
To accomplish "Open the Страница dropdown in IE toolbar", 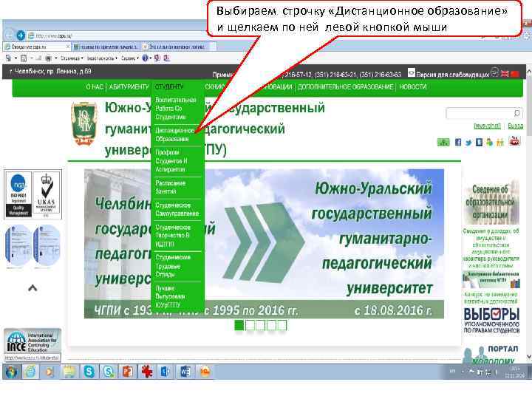I will tap(71, 58).
